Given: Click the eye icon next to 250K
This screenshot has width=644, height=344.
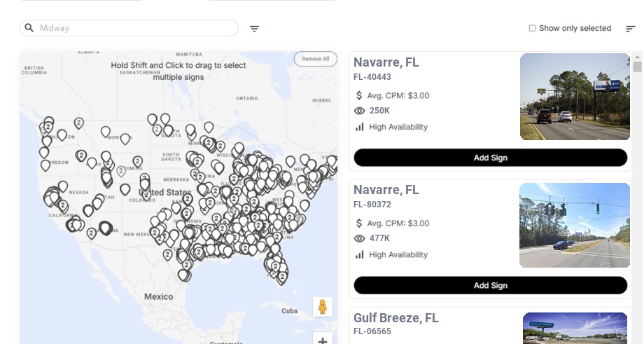Looking at the screenshot, I should 360,111.
